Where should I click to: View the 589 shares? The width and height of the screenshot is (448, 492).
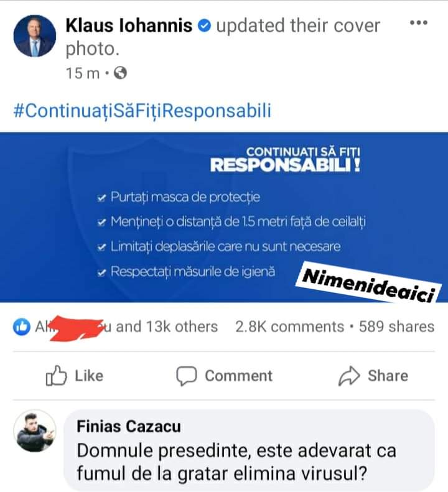tap(397, 327)
